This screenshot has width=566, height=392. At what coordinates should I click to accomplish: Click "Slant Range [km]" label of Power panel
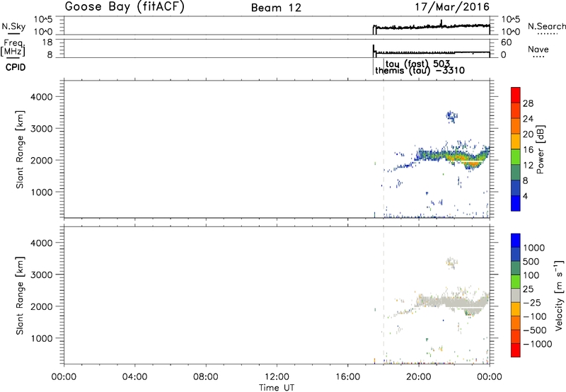point(20,149)
